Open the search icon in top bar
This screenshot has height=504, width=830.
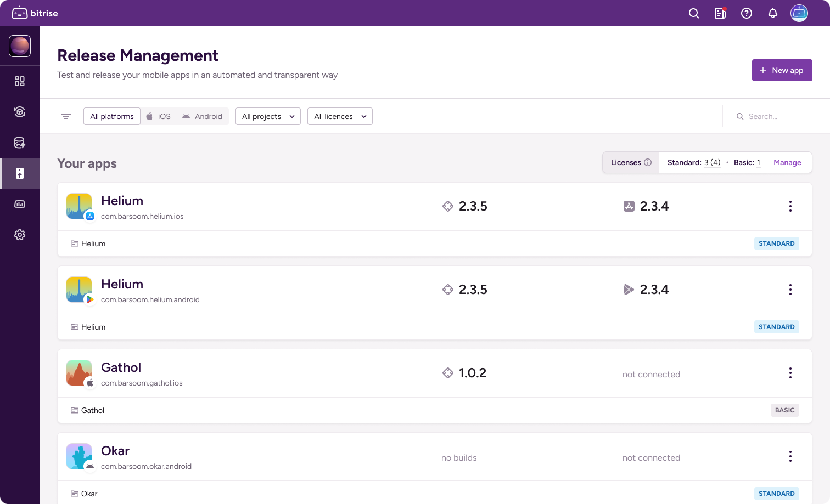(x=694, y=13)
